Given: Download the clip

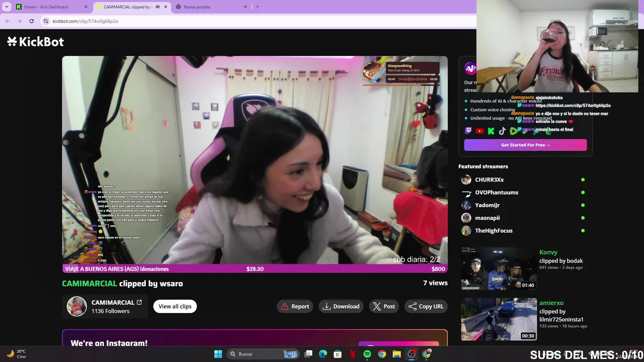Looking at the screenshot, I should [341, 306].
